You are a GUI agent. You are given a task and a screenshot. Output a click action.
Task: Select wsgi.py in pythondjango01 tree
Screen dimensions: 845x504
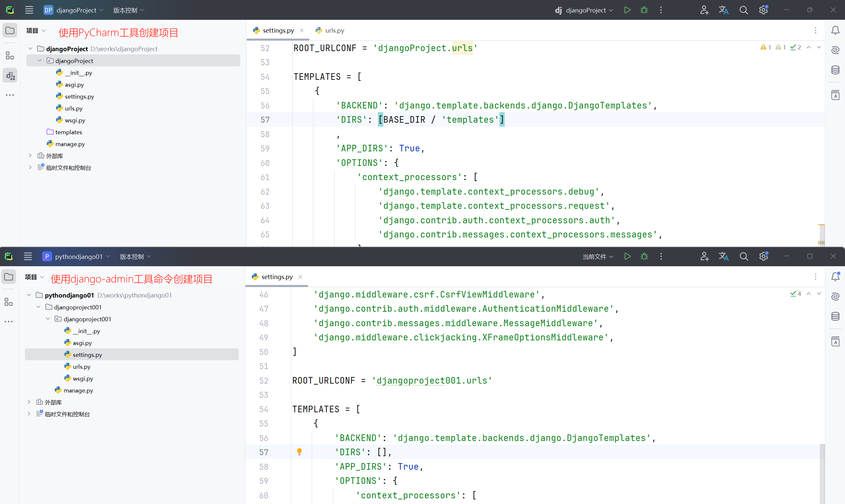[79, 378]
